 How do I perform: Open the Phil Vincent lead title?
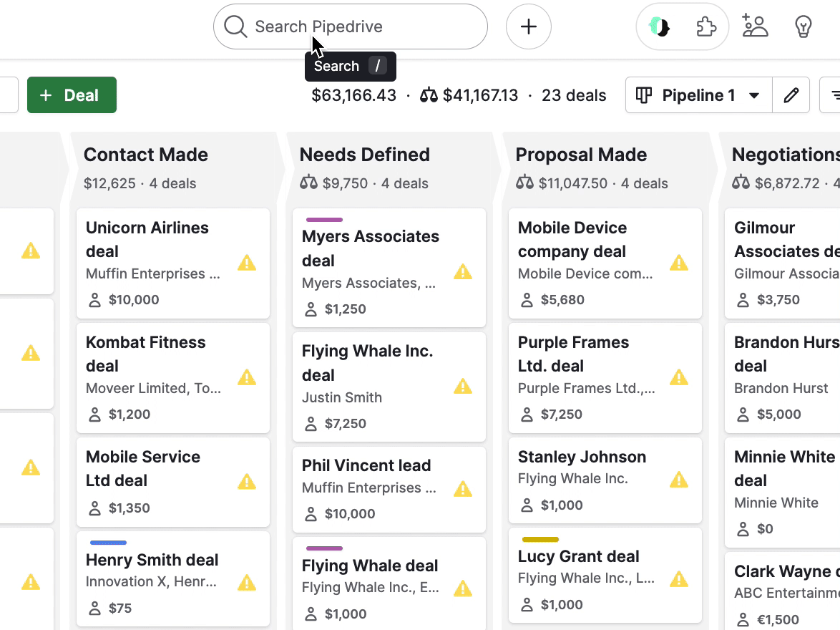point(366,465)
